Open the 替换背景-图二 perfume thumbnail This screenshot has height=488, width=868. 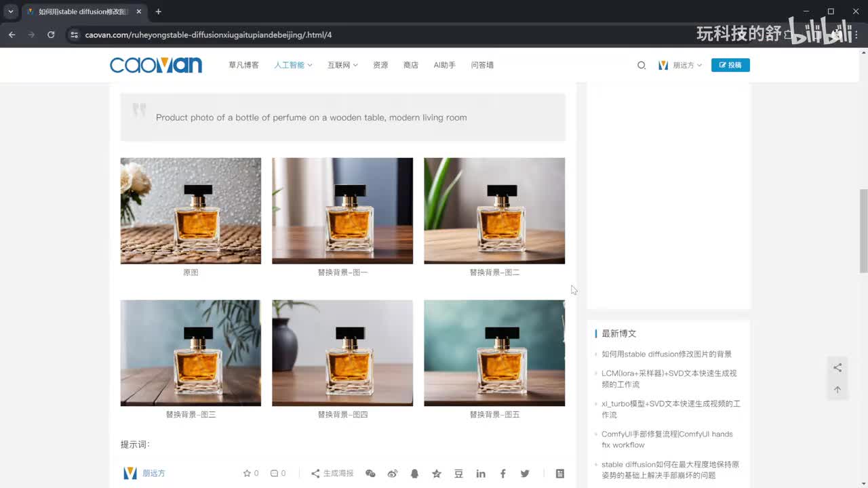click(x=494, y=211)
